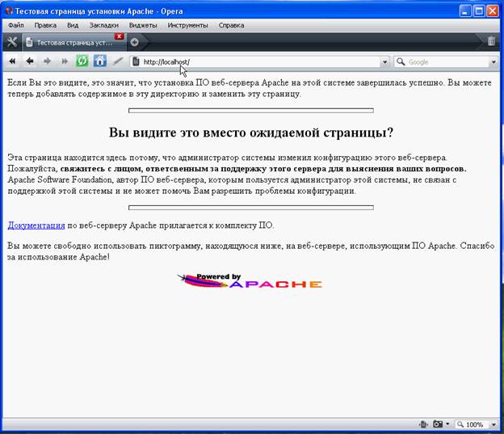Open the Справка menu
The width and height of the screenshot is (504, 434).
point(231,25)
